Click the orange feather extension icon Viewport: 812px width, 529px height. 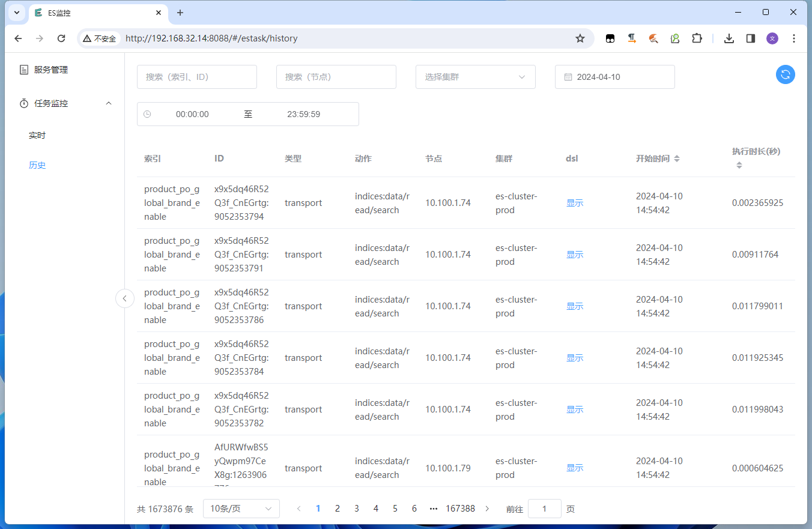coord(653,38)
